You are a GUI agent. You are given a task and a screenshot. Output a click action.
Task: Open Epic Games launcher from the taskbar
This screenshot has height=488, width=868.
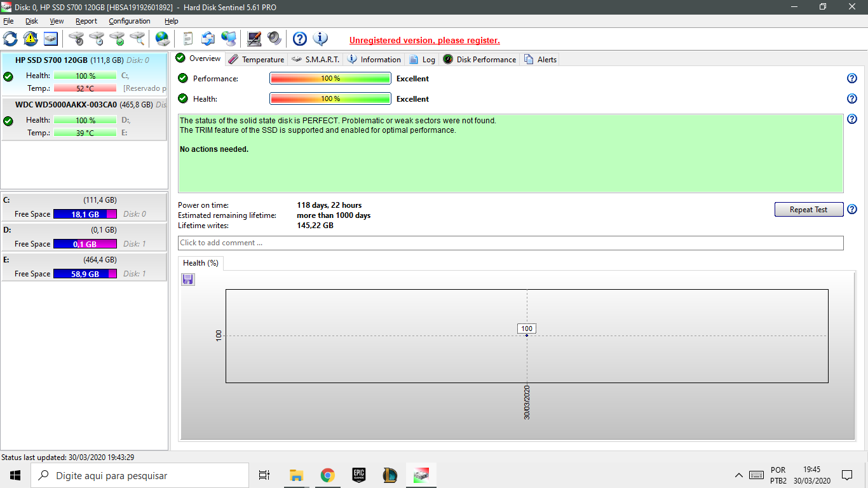click(x=358, y=475)
